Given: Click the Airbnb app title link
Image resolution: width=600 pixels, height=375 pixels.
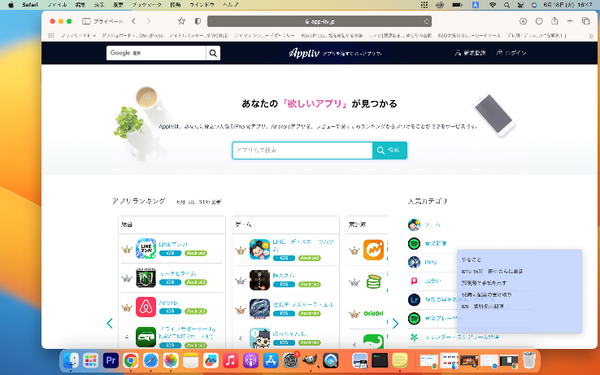Looking at the screenshot, I should click(x=168, y=302).
